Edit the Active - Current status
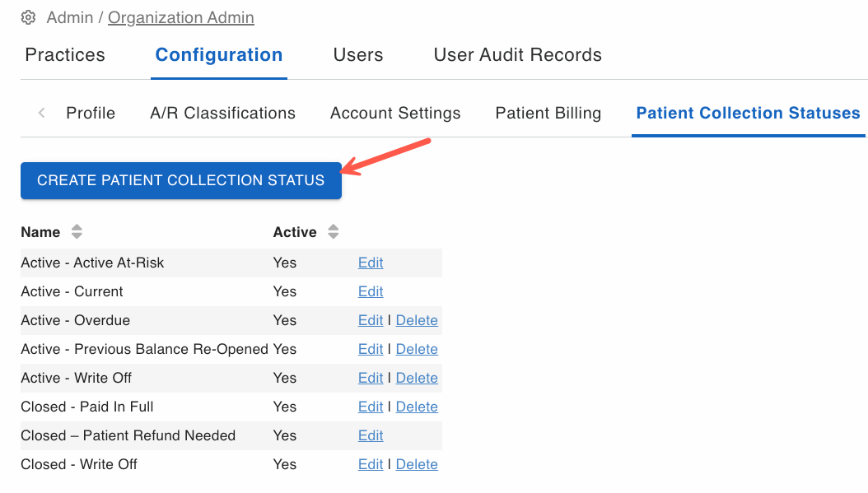The image size is (868, 493). 371,291
